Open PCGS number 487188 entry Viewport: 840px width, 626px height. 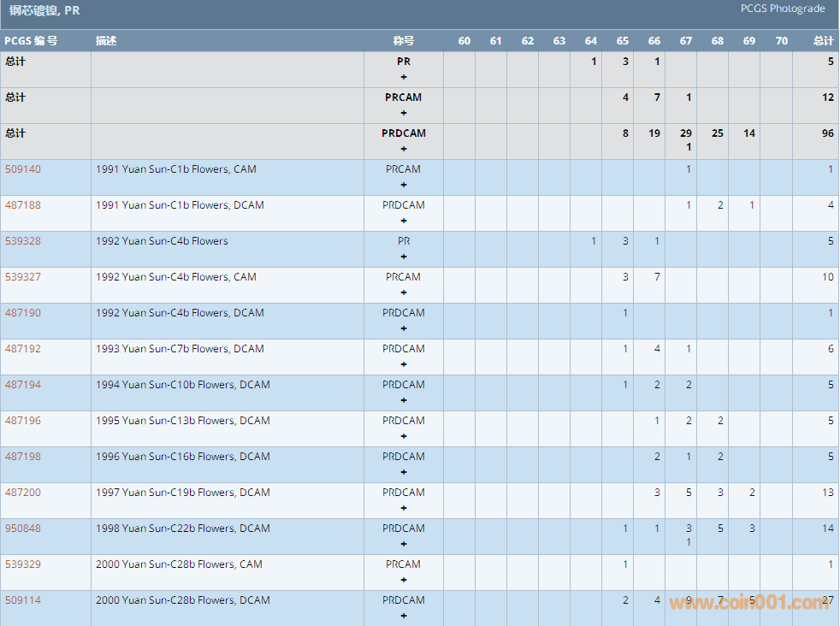[23, 205]
